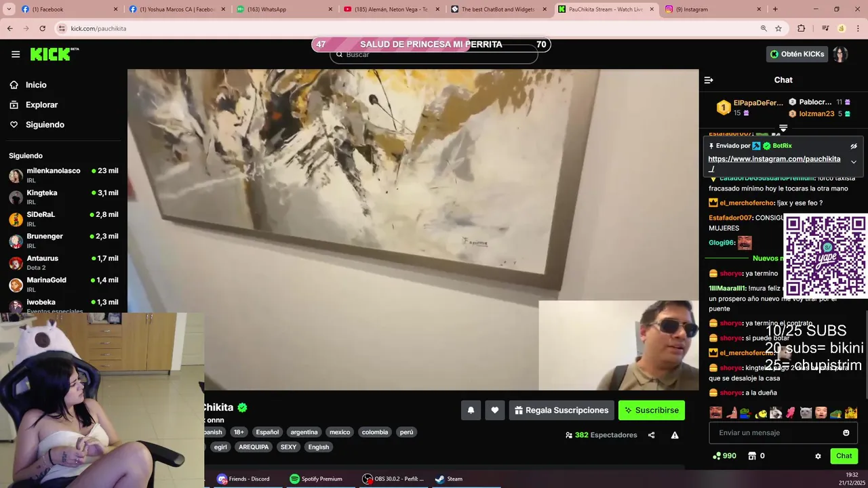
Task: Reload the page
Action: 42,28
